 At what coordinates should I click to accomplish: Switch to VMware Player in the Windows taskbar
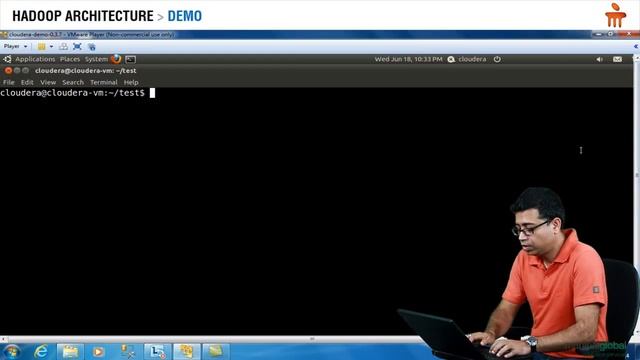(x=187, y=352)
